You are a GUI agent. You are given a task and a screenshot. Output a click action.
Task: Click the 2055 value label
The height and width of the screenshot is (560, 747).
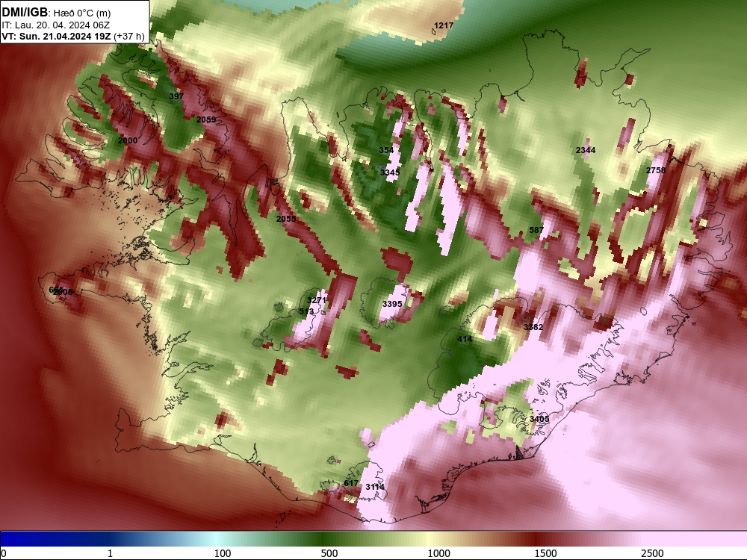[286, 219]
